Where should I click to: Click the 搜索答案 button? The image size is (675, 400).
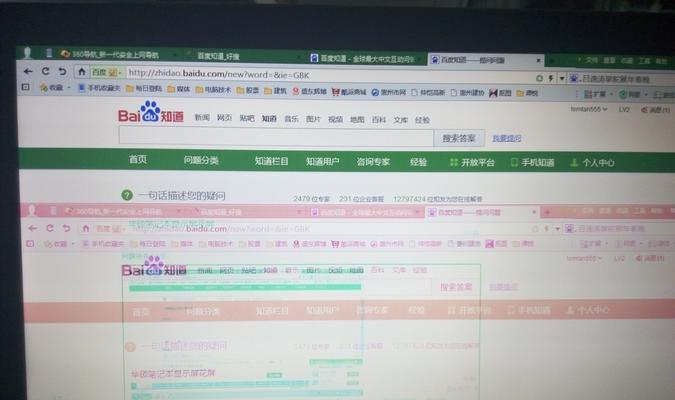point(459,138)
